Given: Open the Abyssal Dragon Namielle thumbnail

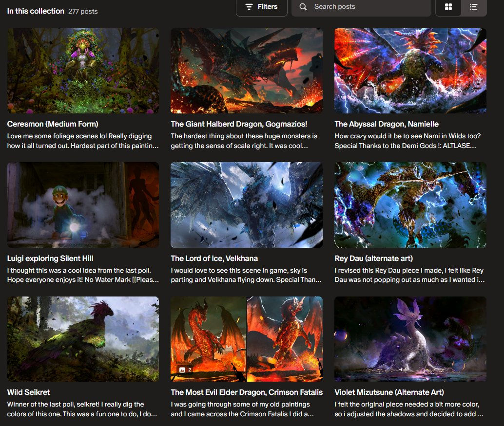Looking at the screenshot, I should coord(410,71).
